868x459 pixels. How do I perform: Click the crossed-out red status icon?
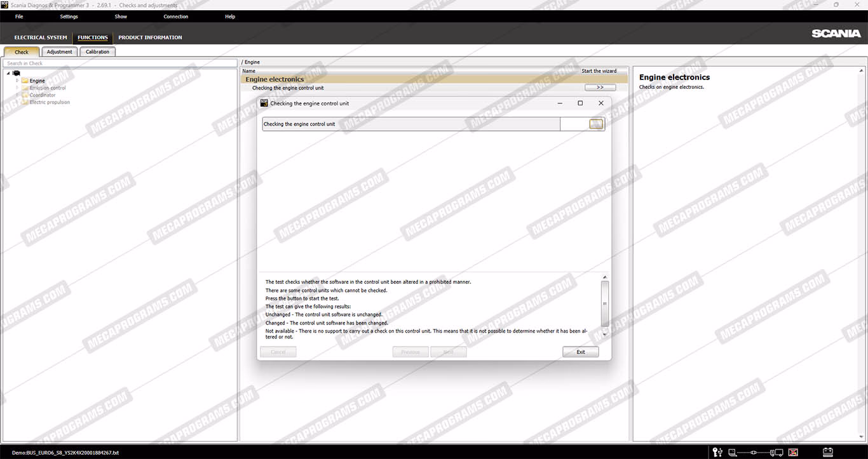pyautogui.click(x=793, y=453)
